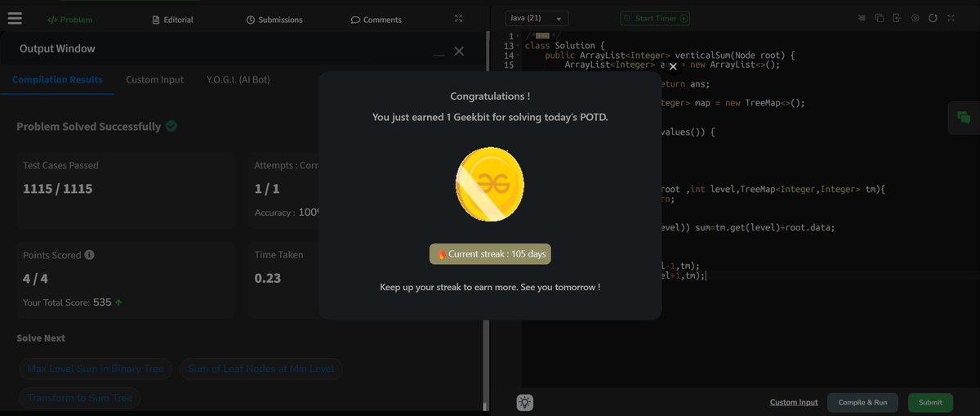
Task: Switch to the Problem tab
Action: 70,19
